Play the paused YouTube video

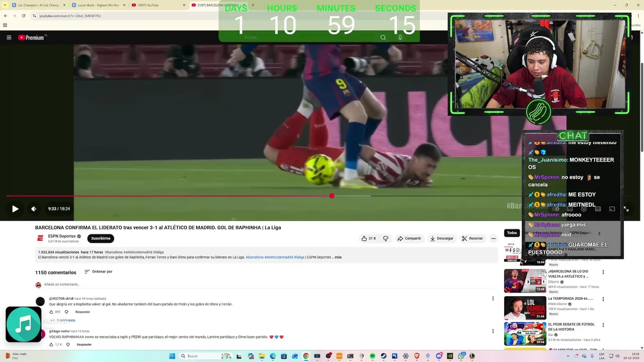click(15, 209)
